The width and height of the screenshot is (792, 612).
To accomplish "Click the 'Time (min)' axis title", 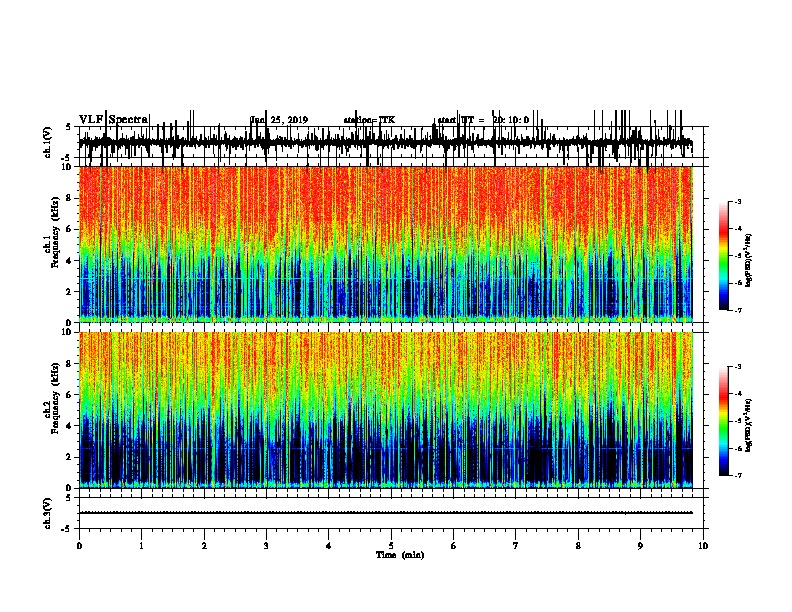I will tap(400, 555).
